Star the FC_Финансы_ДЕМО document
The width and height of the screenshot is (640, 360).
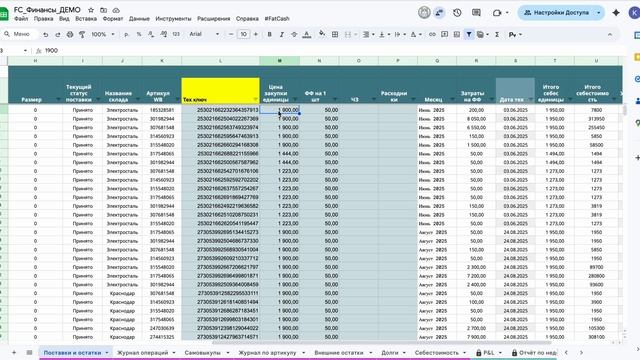click(91, 10)
